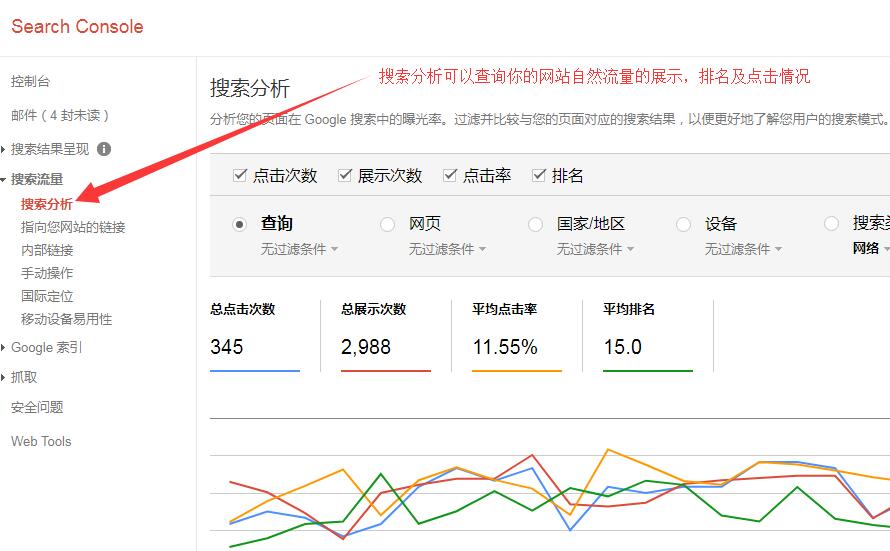Open 控制台 in the sidebar
Image resolution: width=890 pixels, height=551 pixels.
point(31,82)
